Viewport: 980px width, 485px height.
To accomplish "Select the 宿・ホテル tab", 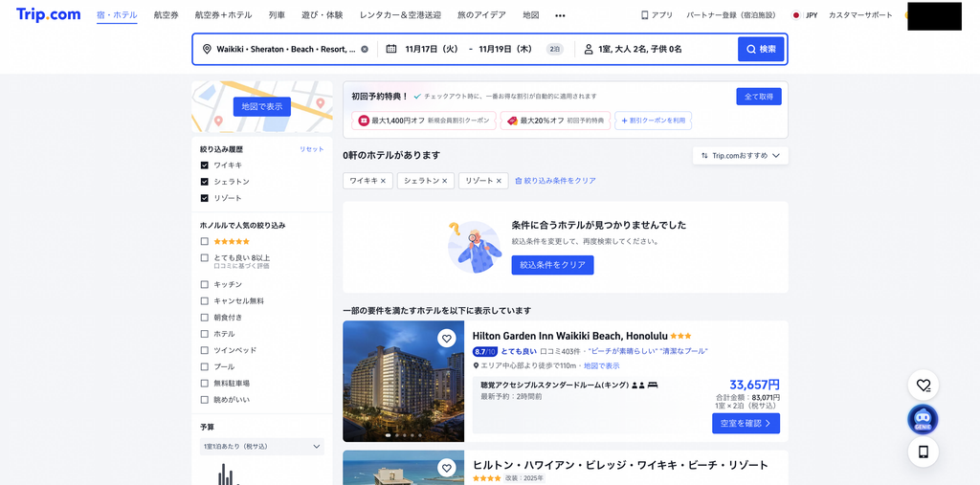I will pos(117,15).
